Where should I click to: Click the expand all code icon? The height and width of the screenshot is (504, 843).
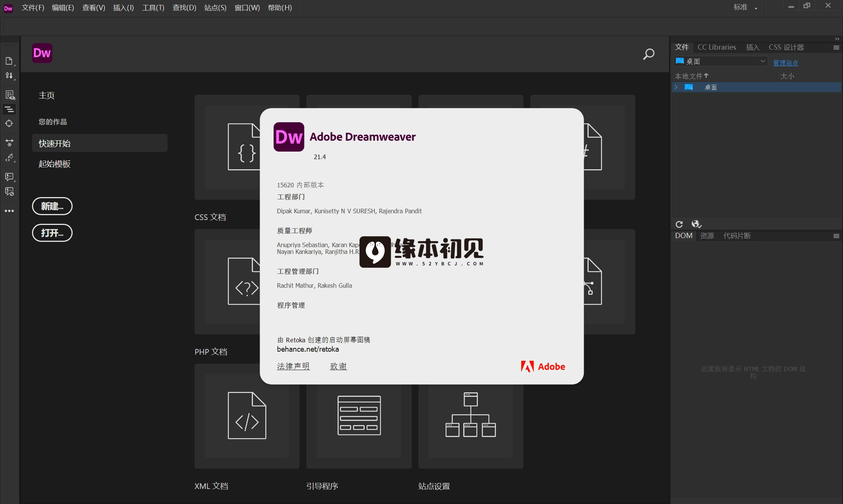(9, 143)
